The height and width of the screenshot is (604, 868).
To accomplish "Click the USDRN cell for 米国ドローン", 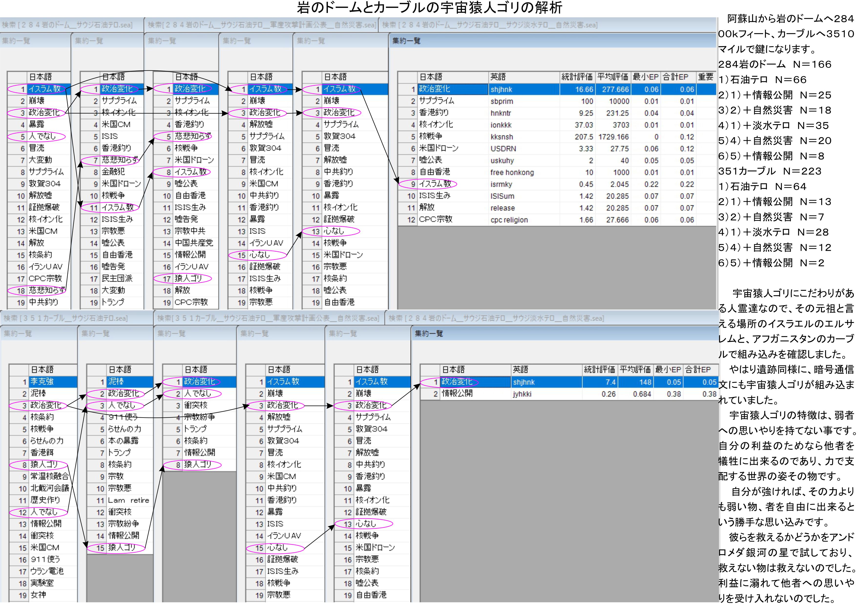I will tap(503, 149).
